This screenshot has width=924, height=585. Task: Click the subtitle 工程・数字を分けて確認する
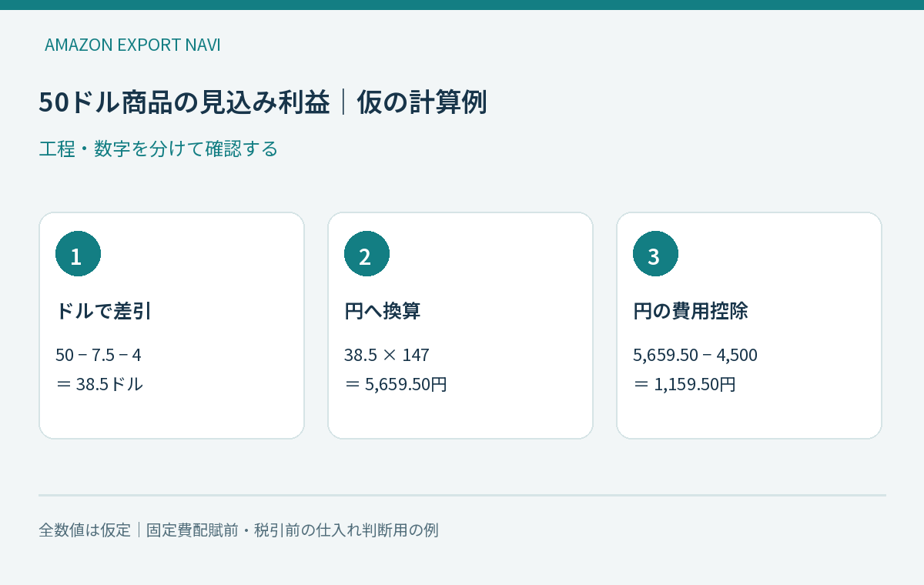158,149
